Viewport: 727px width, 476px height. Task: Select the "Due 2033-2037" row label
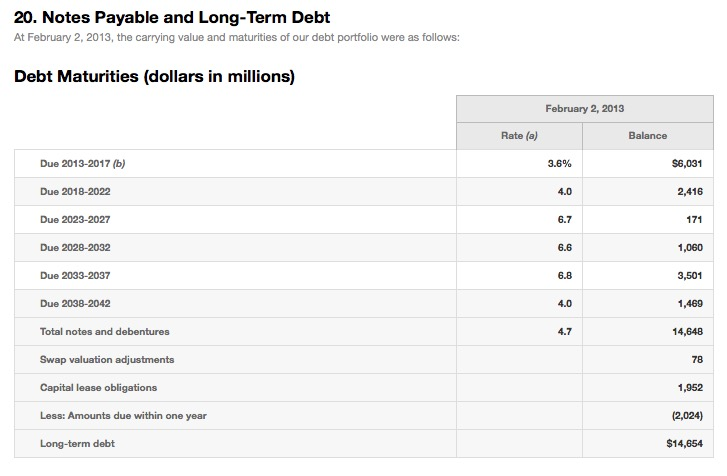click(73, 275)
